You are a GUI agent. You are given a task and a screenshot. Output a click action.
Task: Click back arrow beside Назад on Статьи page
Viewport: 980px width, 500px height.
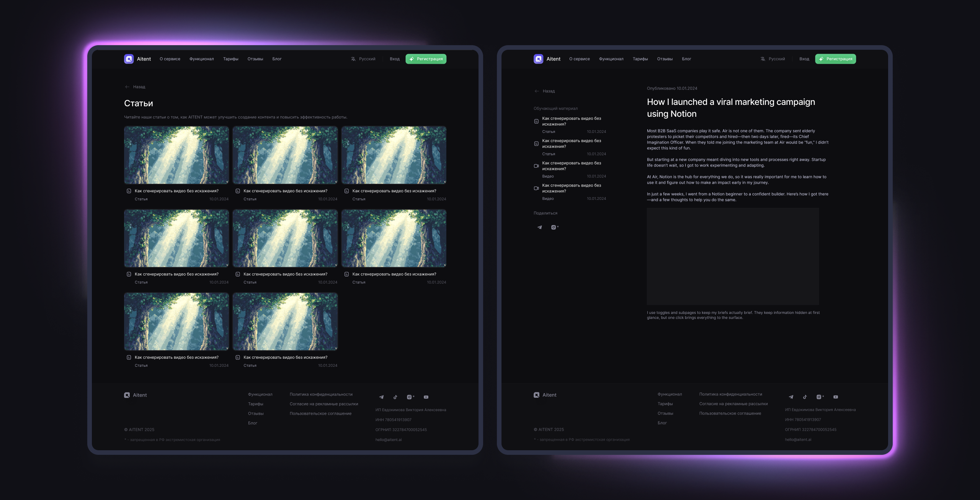(127, 87)
